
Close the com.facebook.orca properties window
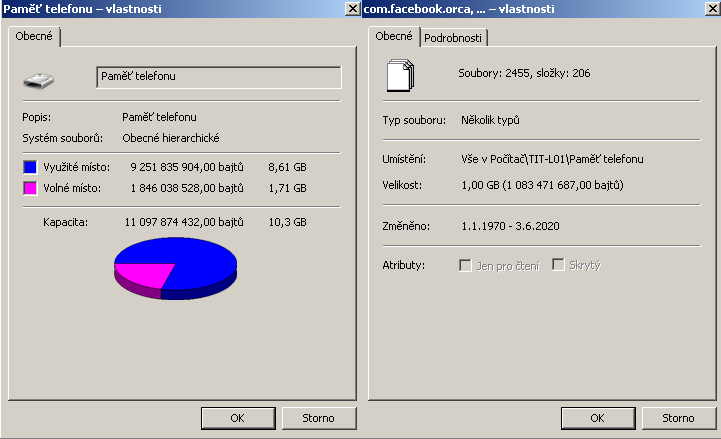[x=713, y=9]
